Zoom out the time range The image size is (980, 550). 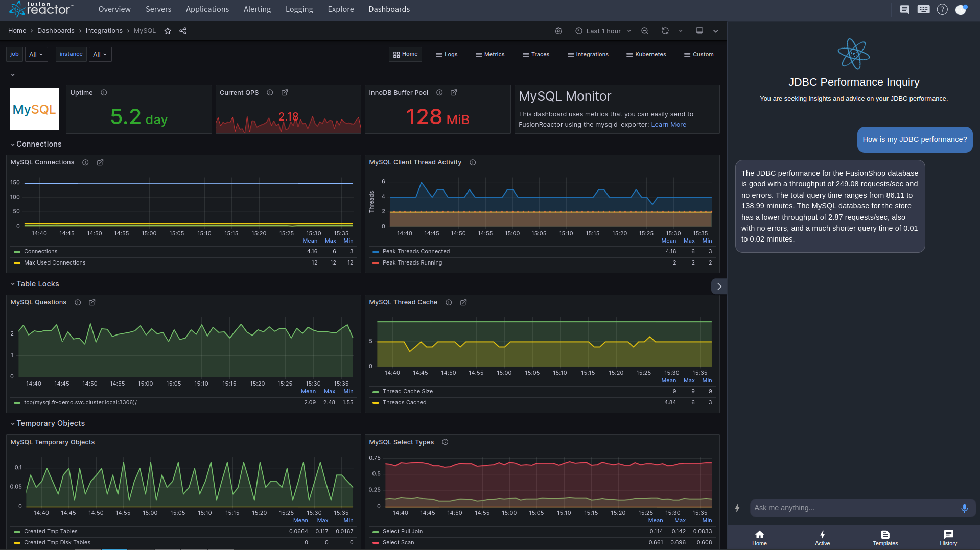tap(645, 31)
